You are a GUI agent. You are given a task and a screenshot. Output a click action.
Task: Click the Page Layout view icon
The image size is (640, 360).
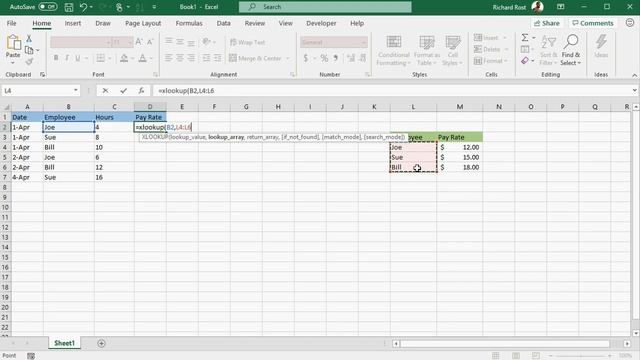pyautogui.click(x=516, y=356)
